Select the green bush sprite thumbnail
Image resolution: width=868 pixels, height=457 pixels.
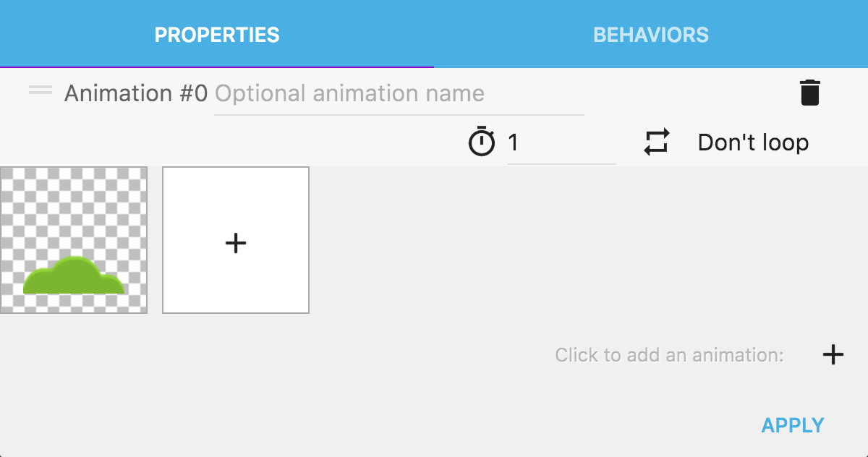[74, 240]
